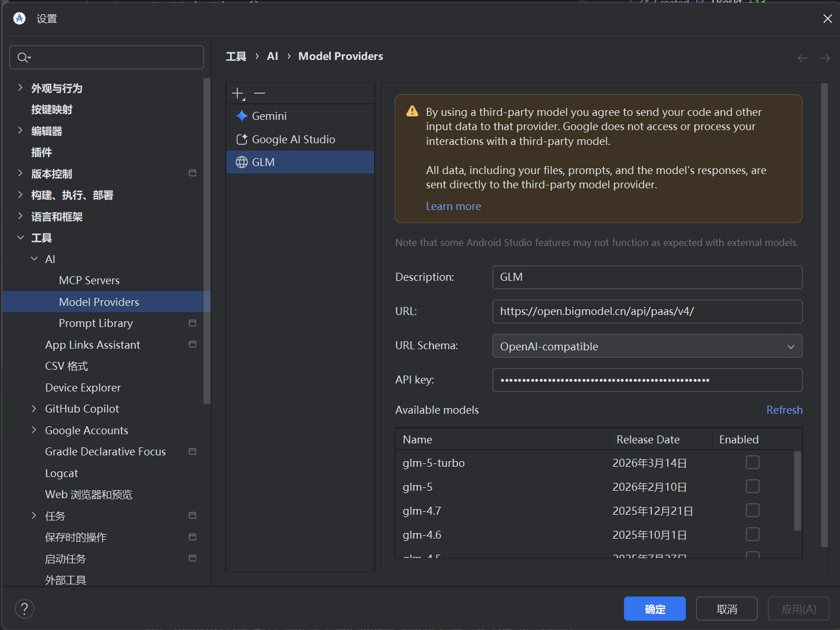Open Logcat settings page
This screenshot has height=630, width=840.
62,473
